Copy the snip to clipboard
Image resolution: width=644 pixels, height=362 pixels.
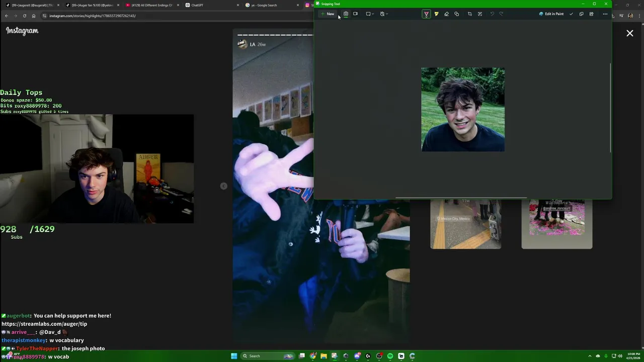click(x=581, y=14)
